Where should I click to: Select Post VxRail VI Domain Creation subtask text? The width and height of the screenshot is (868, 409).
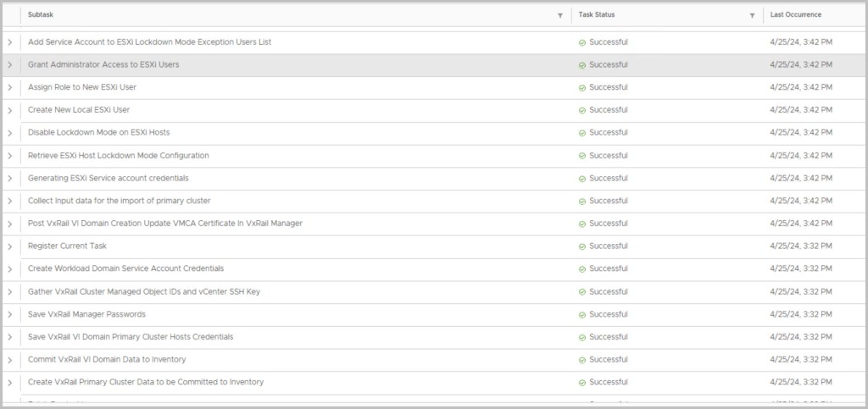(164, 224)
